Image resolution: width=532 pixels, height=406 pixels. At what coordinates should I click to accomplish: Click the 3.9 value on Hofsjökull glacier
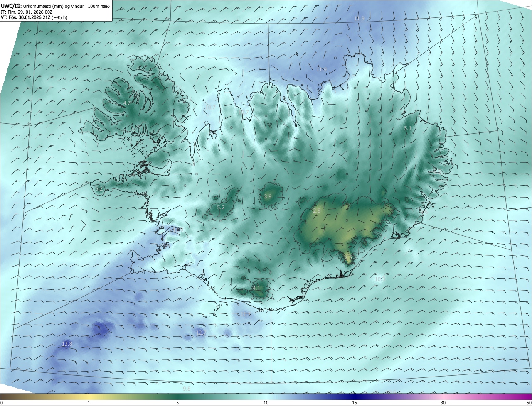268,196
